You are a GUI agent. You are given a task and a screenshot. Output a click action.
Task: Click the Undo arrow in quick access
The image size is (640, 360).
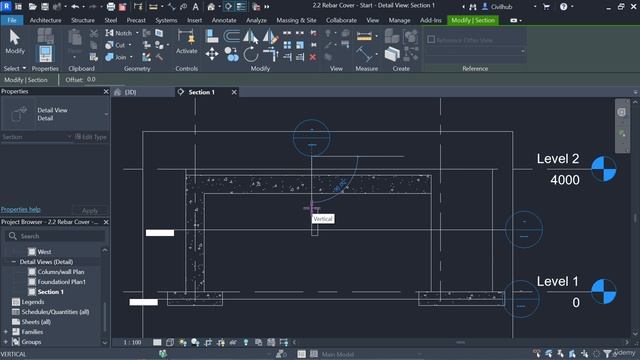(75, 7)
